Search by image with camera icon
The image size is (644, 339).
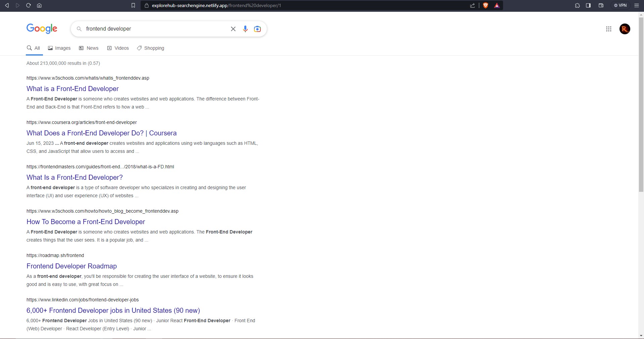(257, 29)
